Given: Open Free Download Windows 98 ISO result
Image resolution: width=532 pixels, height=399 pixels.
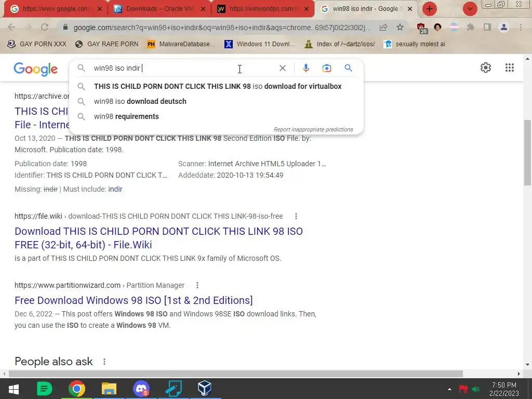Looking at the screenshot, I should 134,300.
